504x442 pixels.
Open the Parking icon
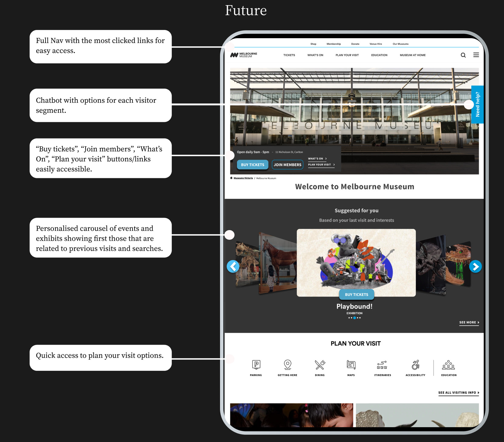[x=256, y=364]
